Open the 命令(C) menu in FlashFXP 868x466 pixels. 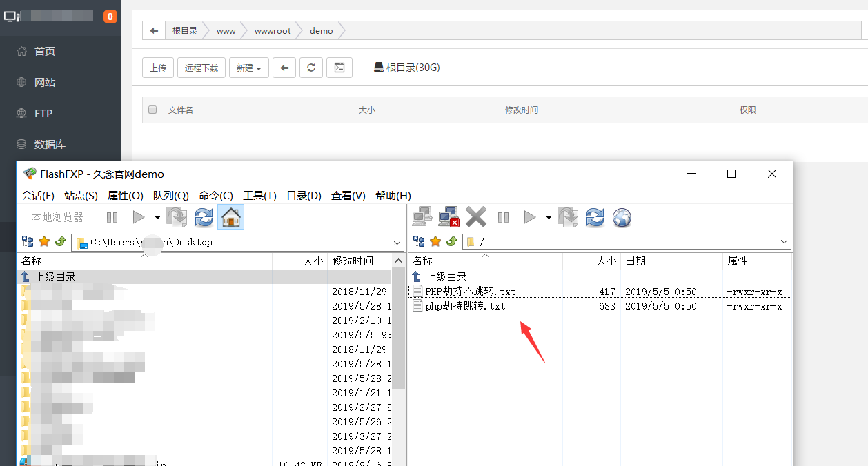point(216,196)
